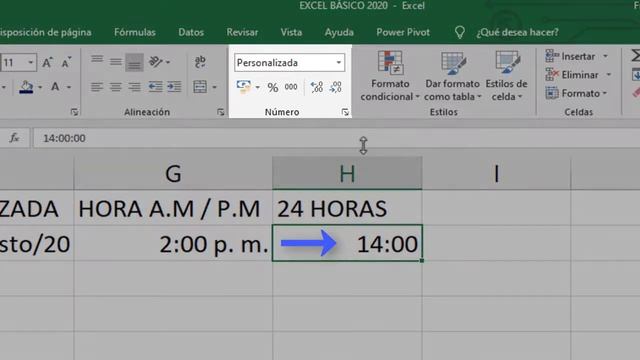Apply percent style to cell
Screen dimensions: 640x360
tap(273, 87)
